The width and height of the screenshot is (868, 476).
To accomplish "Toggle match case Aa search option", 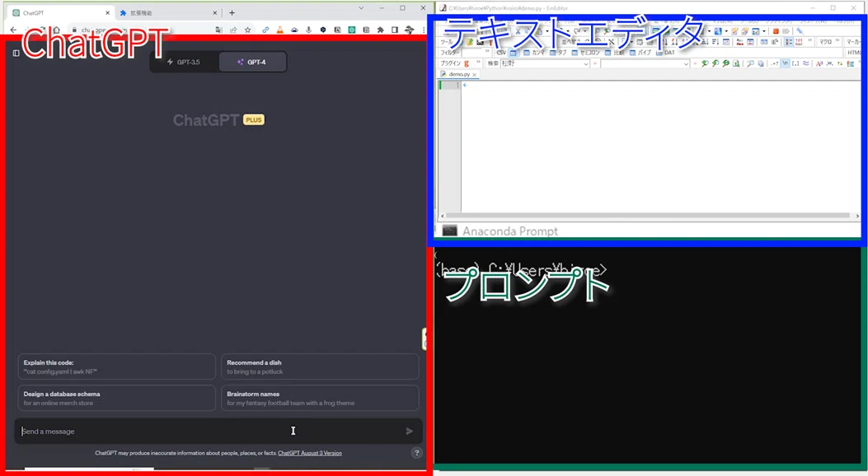I will pos(819,63).
